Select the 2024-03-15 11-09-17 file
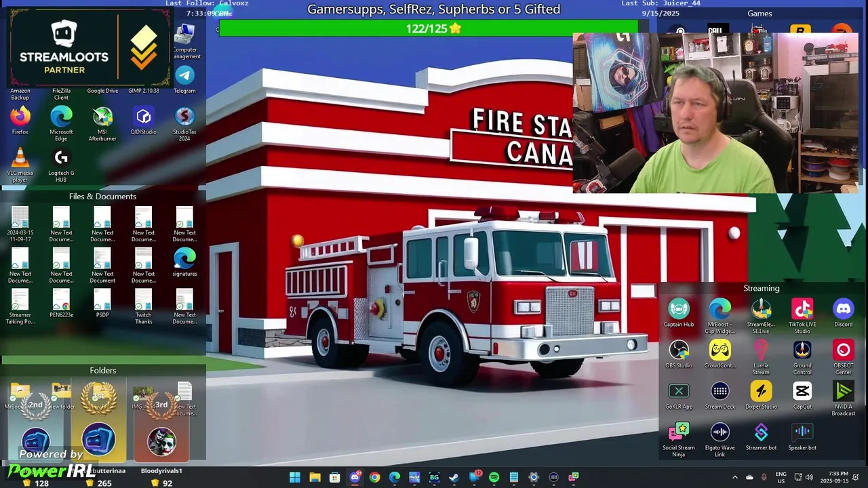Viewport: 868px width, 488px height. pyautogui.click(x=20, y=224)
